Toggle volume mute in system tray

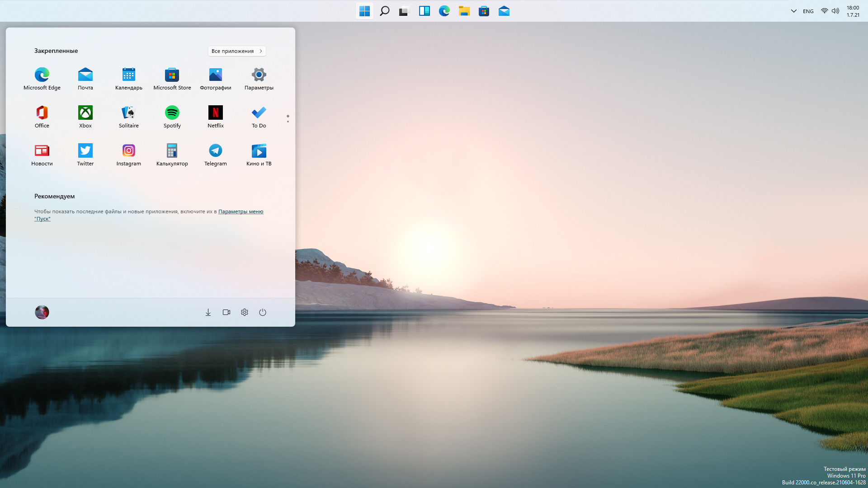coord(835,11)
